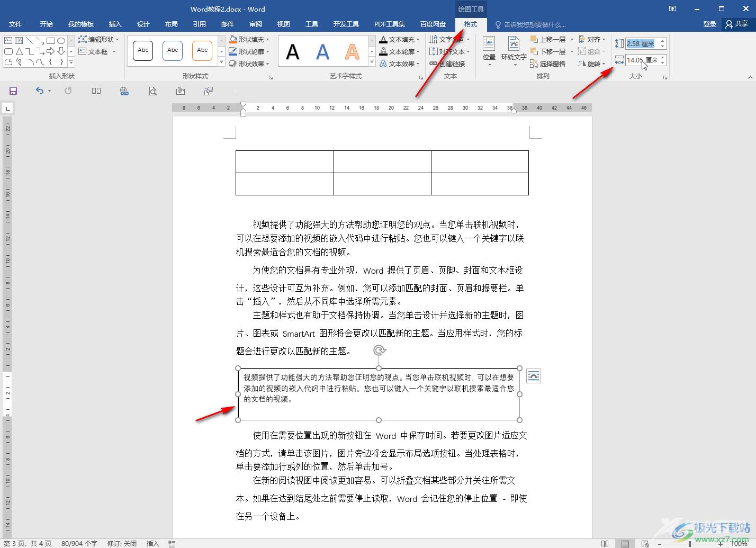This screenshot has height=548, width=756.
Task: Undo the last action
Action: click(39, 91)
